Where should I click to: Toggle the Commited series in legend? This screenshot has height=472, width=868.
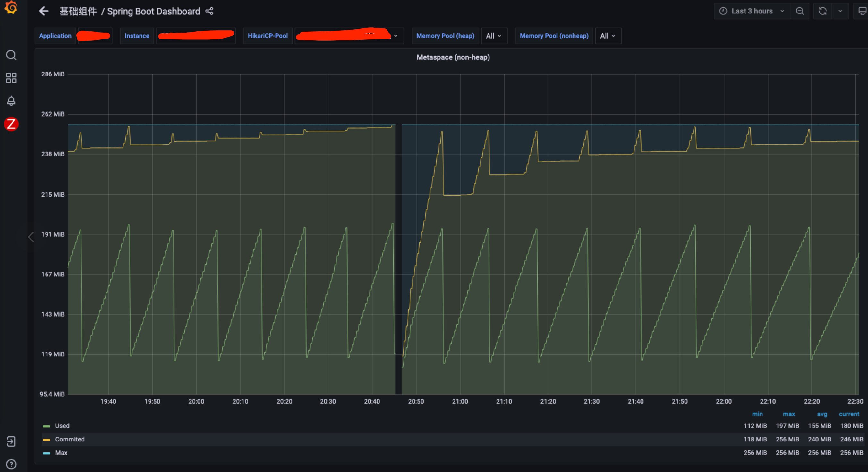click(70, 439)
